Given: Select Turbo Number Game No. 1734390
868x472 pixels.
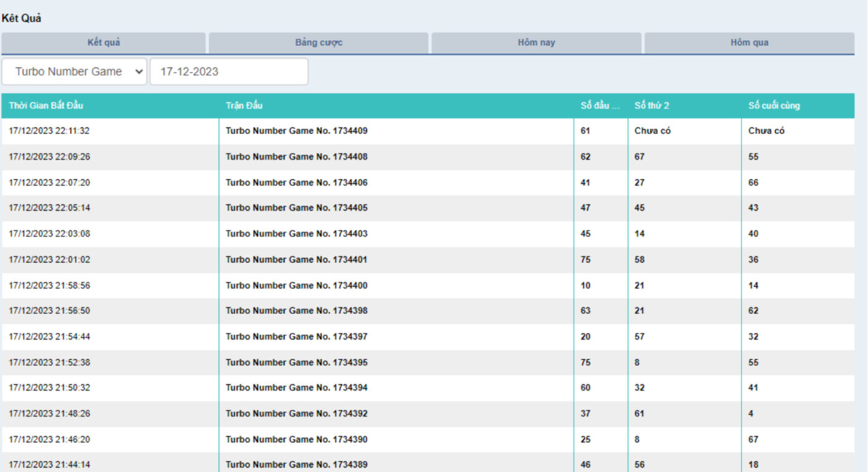Looking at the screenshot, I should point(296,439).
